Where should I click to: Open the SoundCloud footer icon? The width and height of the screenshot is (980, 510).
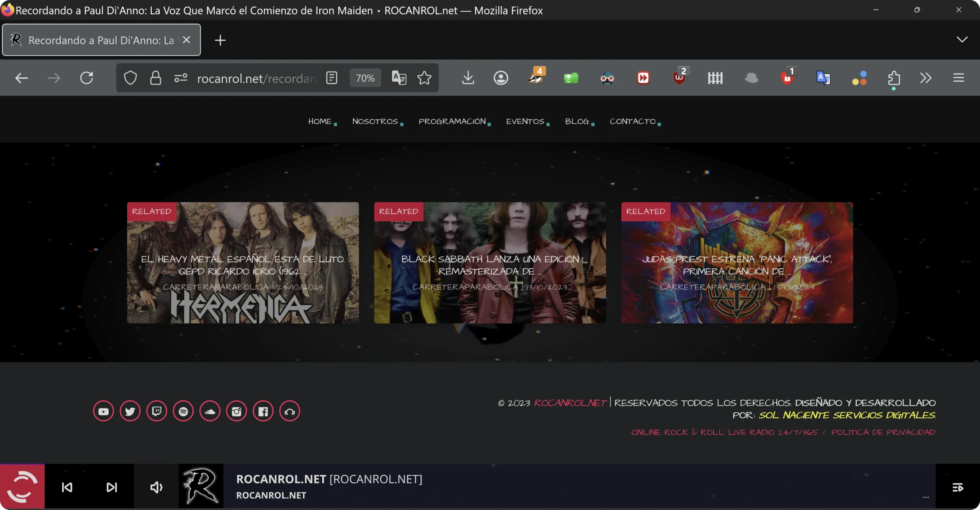(210, 412)
